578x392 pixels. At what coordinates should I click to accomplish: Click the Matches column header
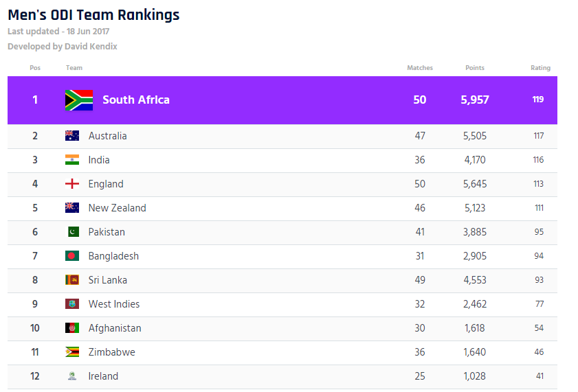click(x=420, y=68)
